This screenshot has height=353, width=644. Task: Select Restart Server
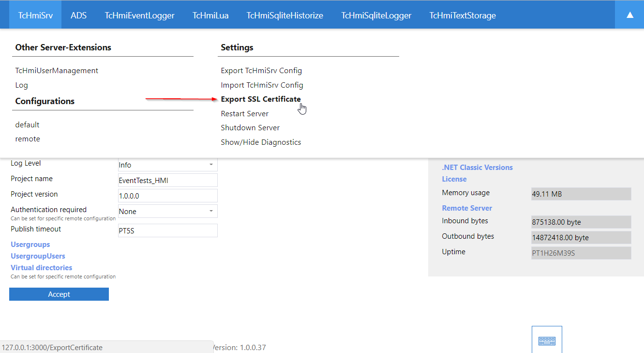coord(245,114)
